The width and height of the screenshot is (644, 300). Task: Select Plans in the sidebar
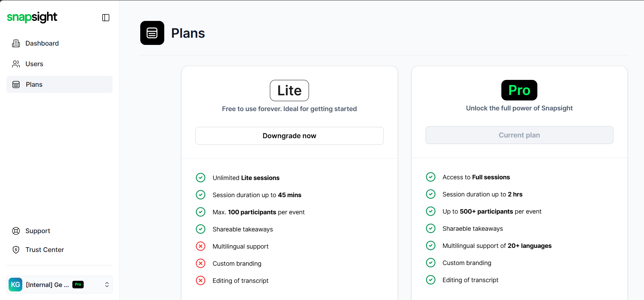pyautogui.click(x=34, y=85)
